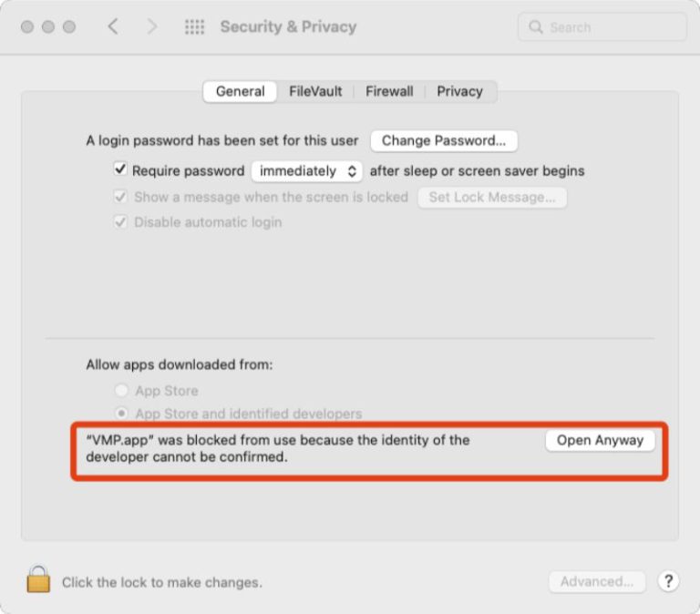This screenshot has height=614, width=700.
Task: Click the back arrow in toolbar
Action: (x=113, y=26)
